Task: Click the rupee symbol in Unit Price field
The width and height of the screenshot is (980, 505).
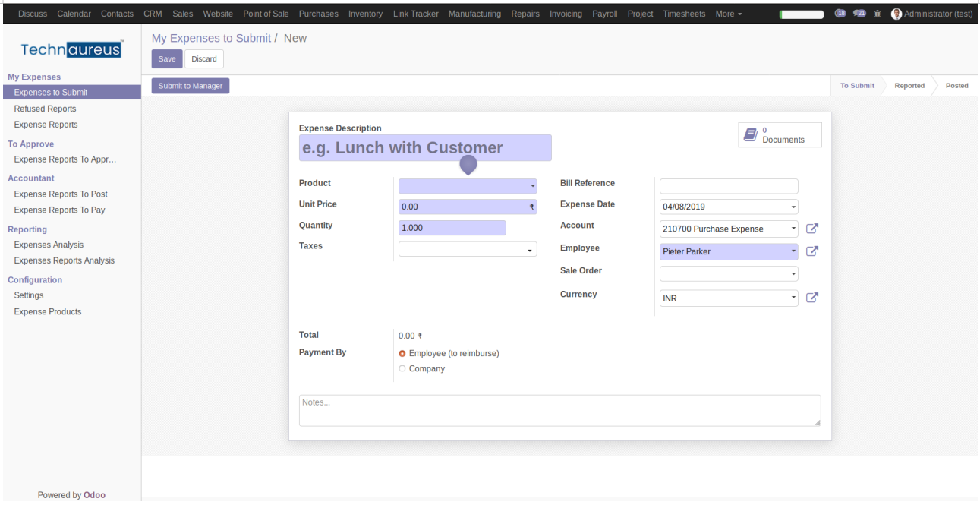Action: pos(531,207)
